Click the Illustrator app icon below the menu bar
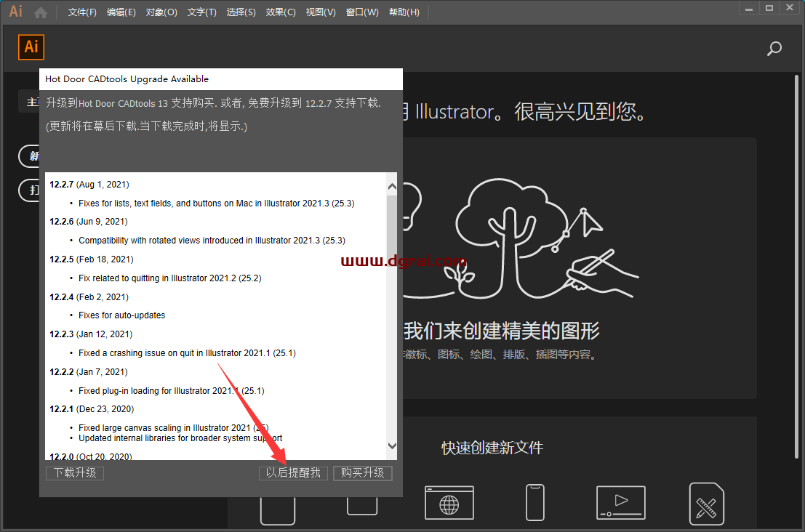The image size is (805, 532). coord(31,47)
